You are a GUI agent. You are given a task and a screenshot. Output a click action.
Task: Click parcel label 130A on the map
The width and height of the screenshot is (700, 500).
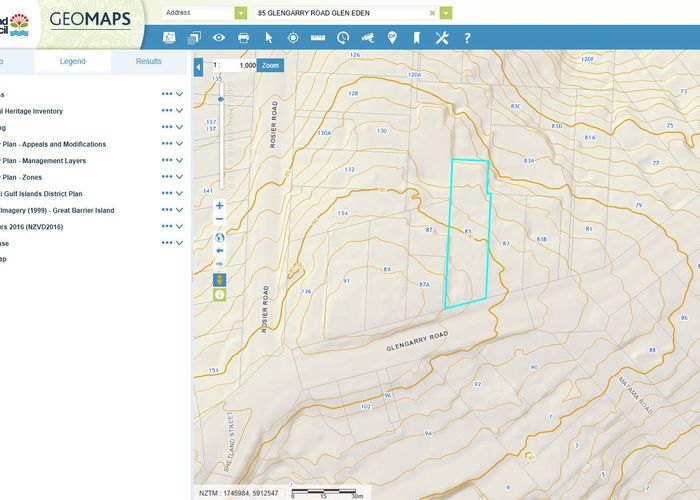[x=325, y=133]
